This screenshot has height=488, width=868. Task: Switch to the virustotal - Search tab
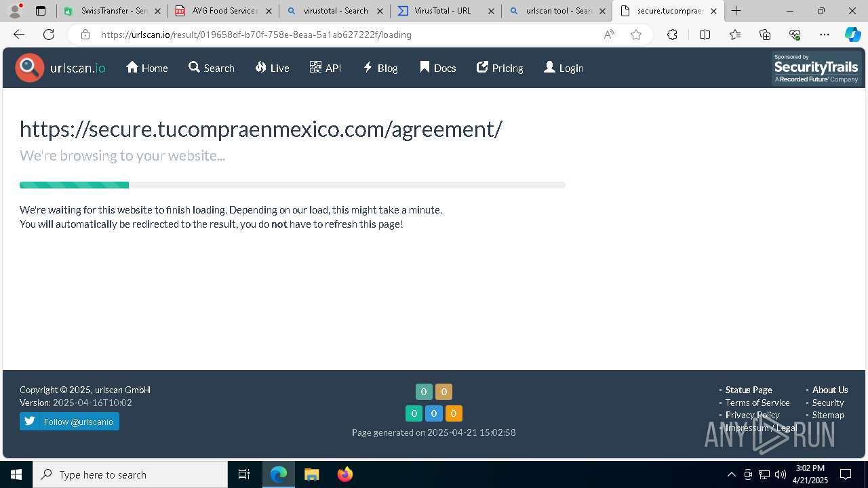334,11
